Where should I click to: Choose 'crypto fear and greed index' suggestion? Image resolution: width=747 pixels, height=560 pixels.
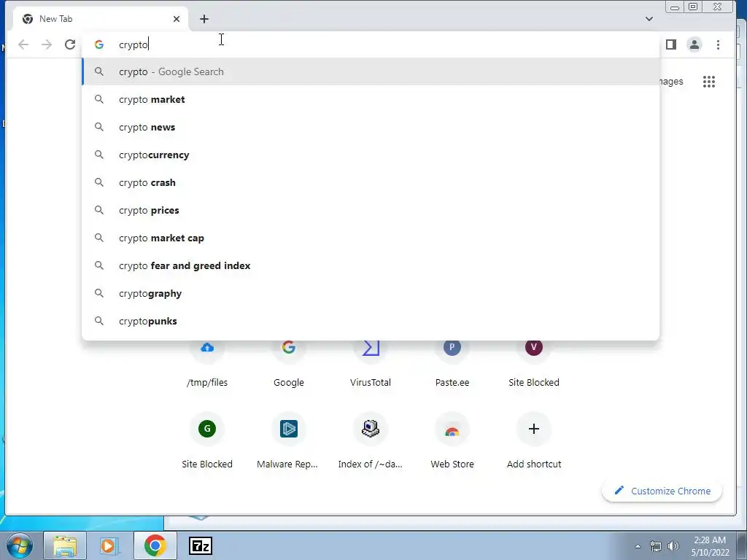[371, 265]
